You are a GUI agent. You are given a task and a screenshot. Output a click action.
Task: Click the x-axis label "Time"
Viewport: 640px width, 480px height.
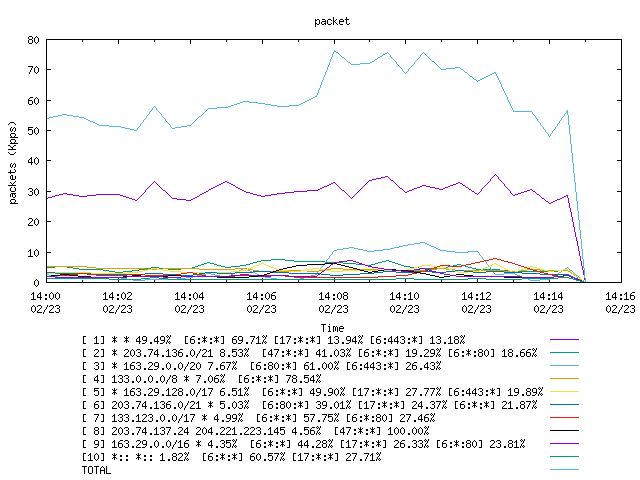tap(332, 328)
